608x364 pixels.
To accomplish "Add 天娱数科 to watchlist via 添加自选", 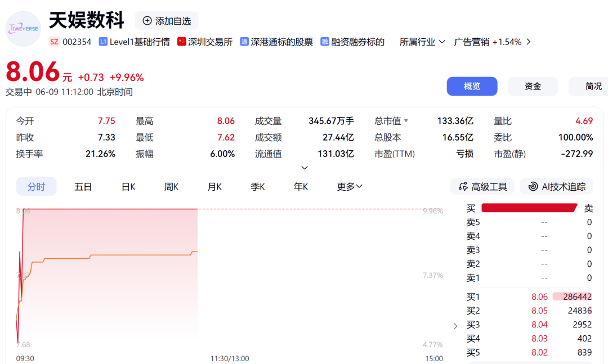I will 167,21.
